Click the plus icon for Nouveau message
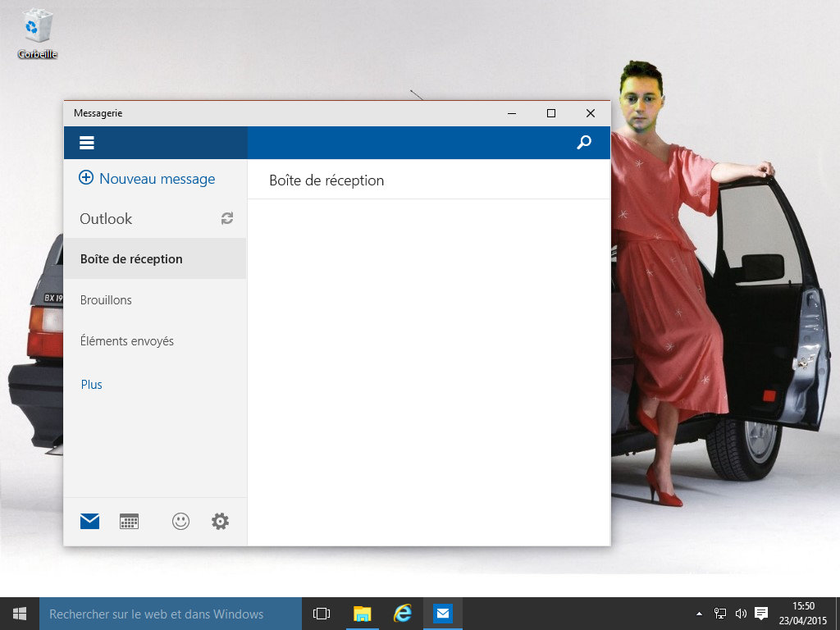Screen dimensions: 840x630 coord(86,178)
